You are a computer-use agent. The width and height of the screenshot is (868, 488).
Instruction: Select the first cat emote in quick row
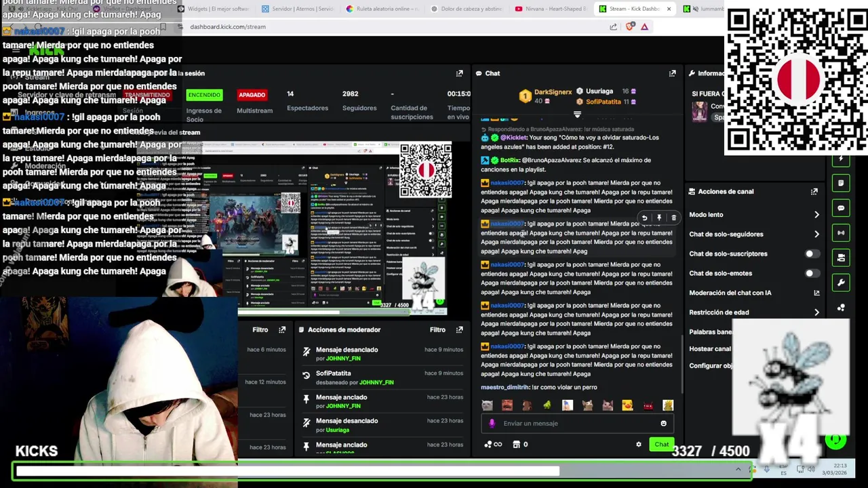click(487, 405)
